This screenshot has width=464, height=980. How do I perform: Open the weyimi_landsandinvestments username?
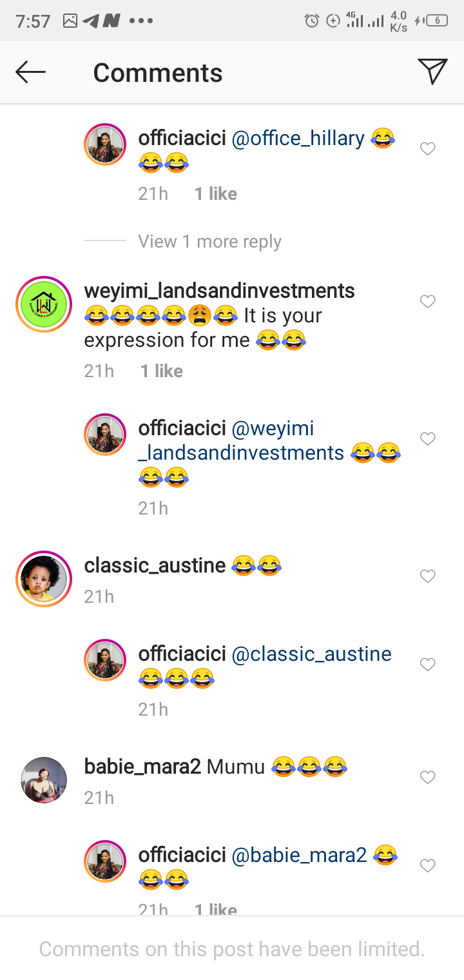pos(219,291)
